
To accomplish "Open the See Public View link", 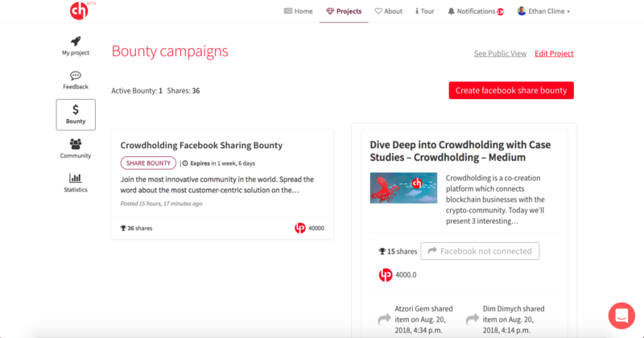I will [x=500, y=53].
